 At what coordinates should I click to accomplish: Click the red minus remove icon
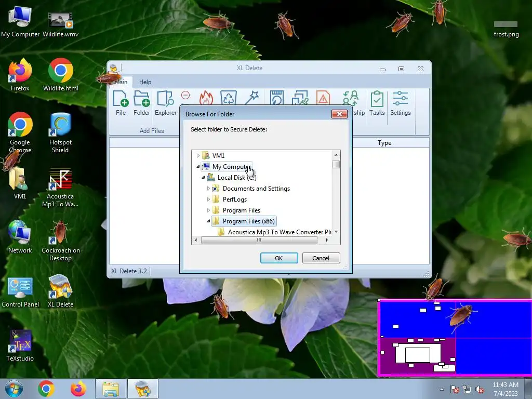[185, 96]
